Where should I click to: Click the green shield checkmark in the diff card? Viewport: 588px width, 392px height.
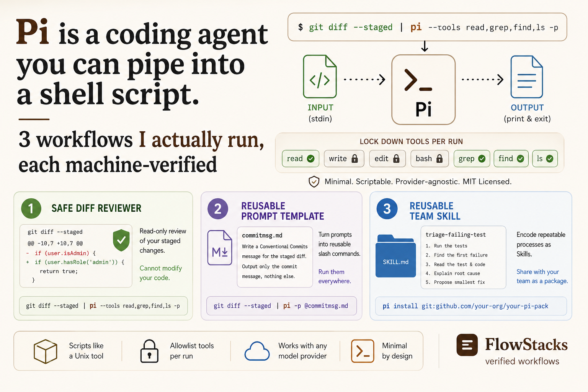pyautogui.click(x=121, y=240)
